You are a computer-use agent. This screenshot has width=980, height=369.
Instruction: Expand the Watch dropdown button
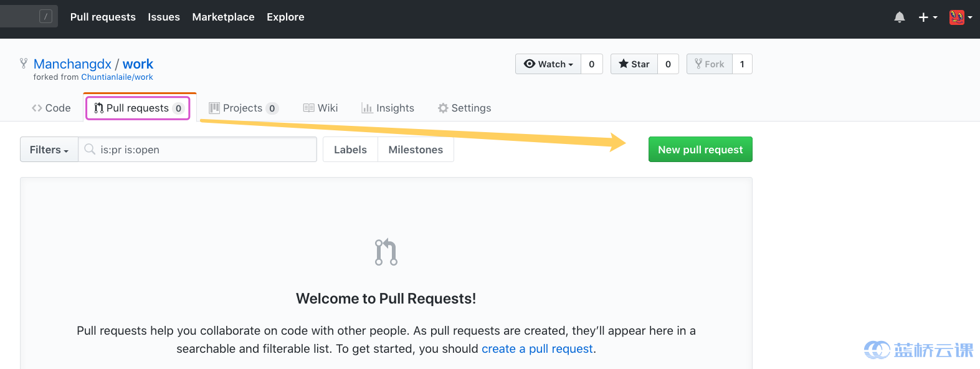(x=548, y=64)
